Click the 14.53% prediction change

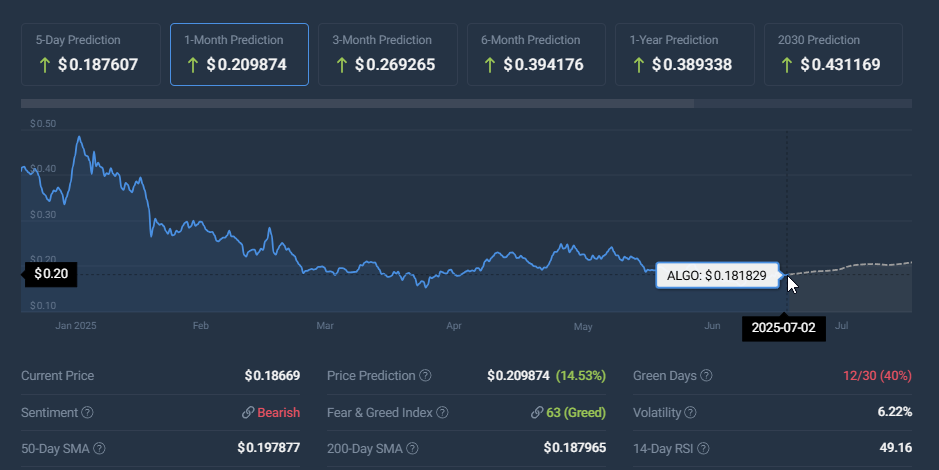[581, 375]
